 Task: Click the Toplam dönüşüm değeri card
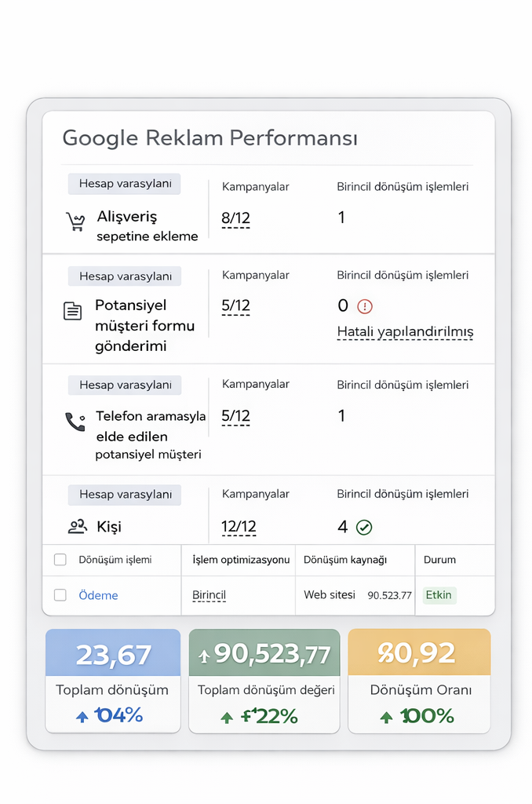264,681
